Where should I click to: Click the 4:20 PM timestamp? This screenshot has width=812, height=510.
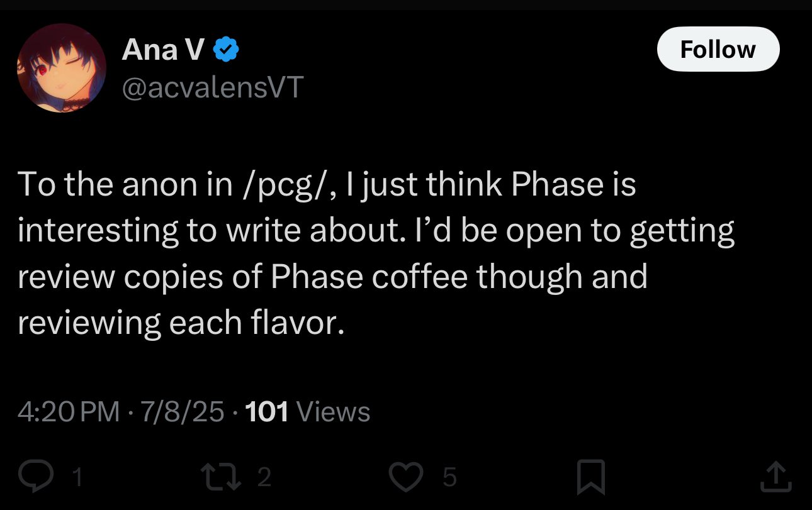69,412
